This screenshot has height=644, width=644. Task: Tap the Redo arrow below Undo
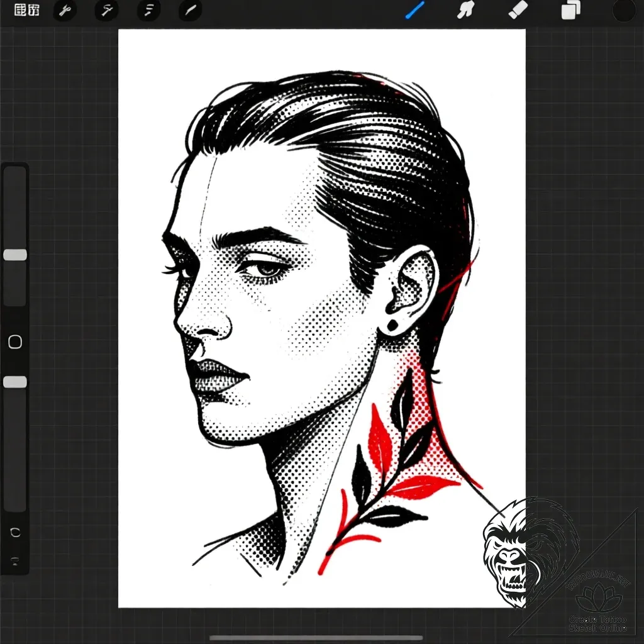(x=15, y=560)
